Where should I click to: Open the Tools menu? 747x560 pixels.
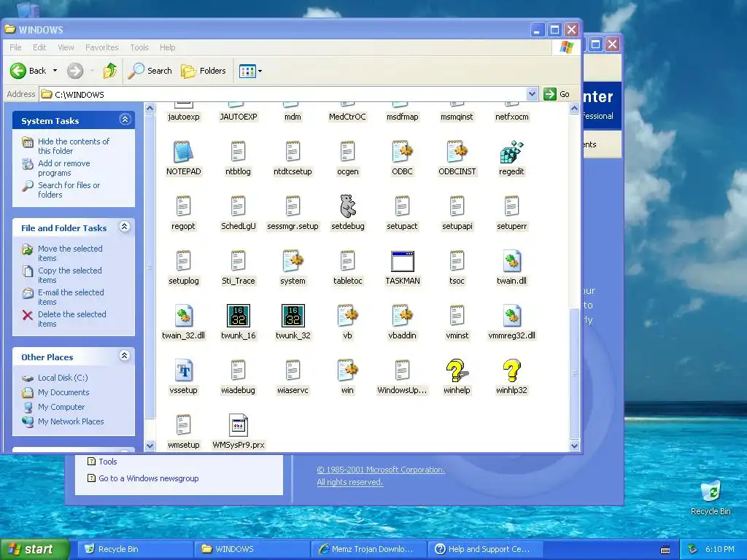(139, 47)
